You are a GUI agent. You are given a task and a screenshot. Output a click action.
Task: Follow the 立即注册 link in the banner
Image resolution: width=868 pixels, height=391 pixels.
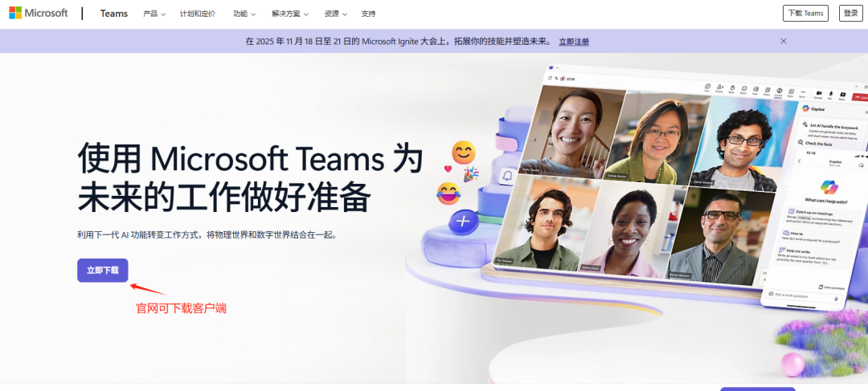click(x=574, y=42)
